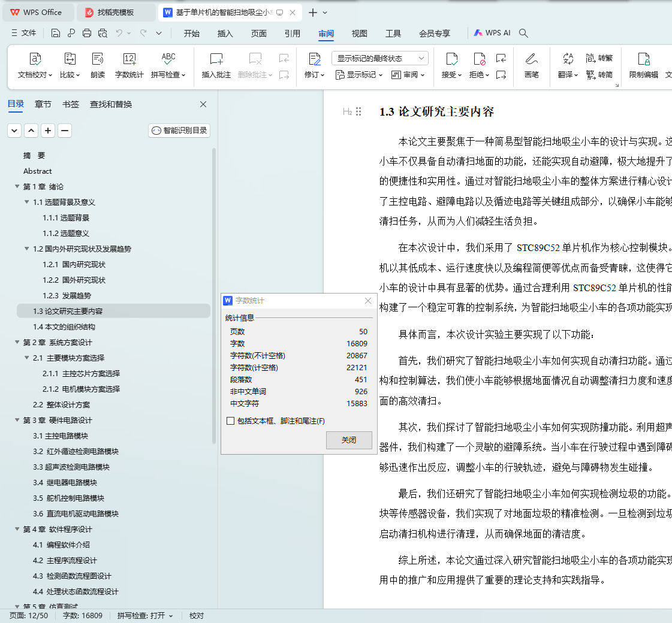Click the 拒绝 reject change icon
The height and width of the screenshot is (623, 672).
(479, 59)
